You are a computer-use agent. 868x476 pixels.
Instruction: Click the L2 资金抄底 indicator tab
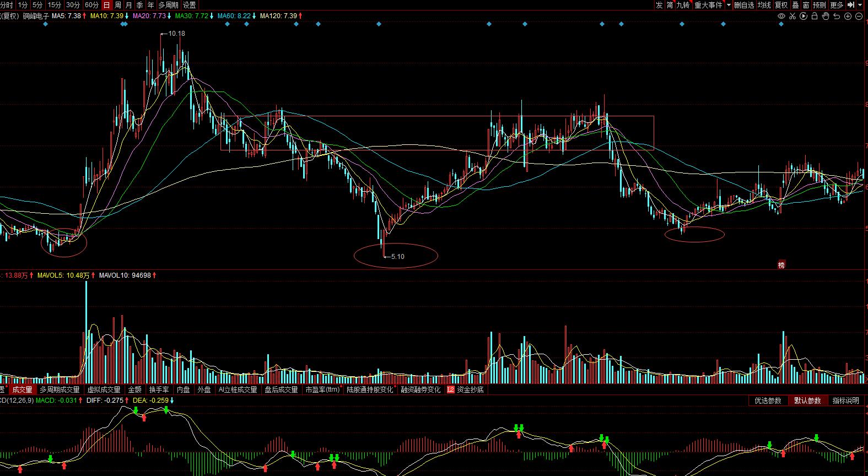pyautogui.click(x=466, y=390)
